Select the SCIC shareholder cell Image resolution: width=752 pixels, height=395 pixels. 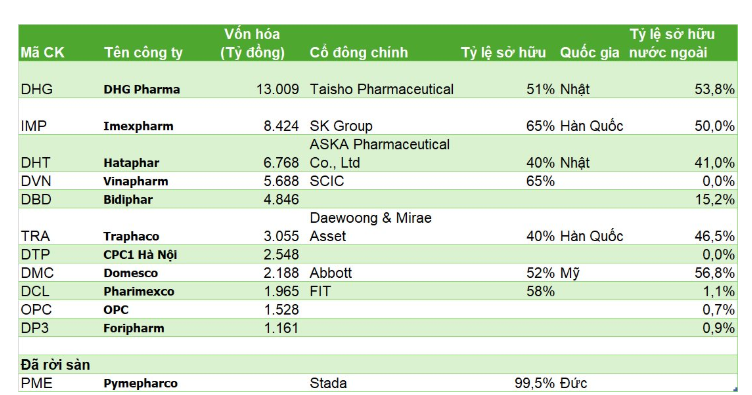coord(327,181)
